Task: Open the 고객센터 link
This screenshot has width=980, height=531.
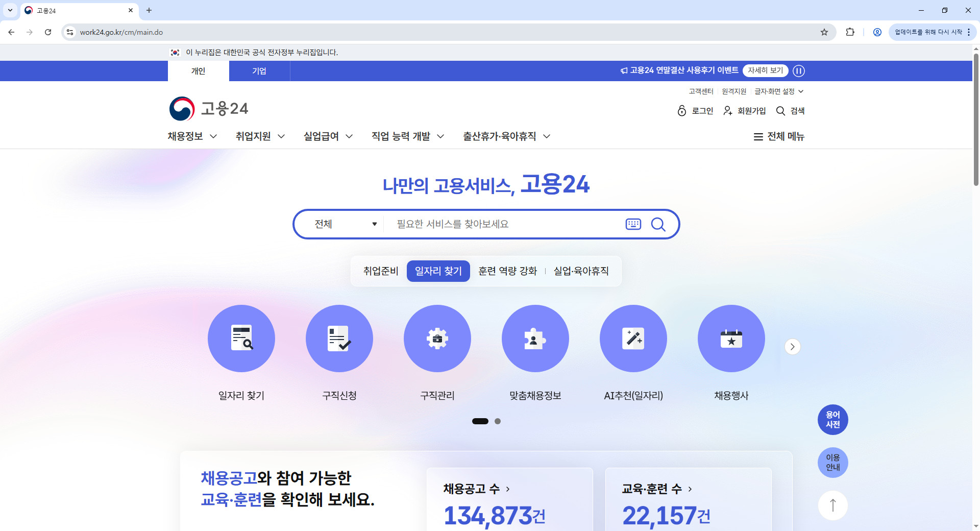Action: pos(701,91)
